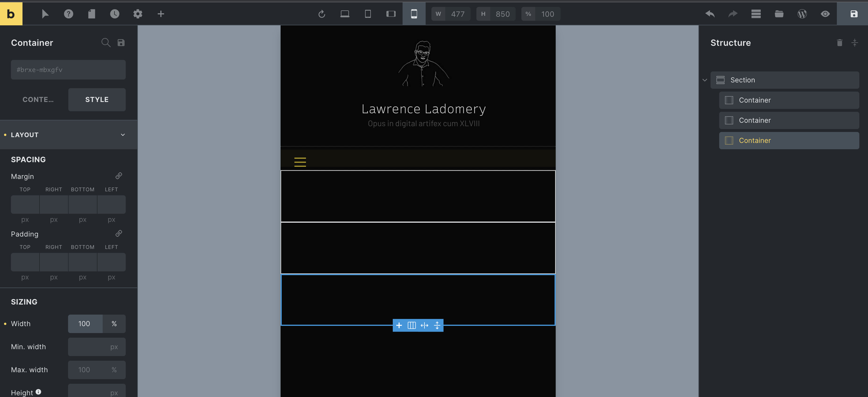
Task: Preview page with eye icon
Action: click(x=825, y=14)
